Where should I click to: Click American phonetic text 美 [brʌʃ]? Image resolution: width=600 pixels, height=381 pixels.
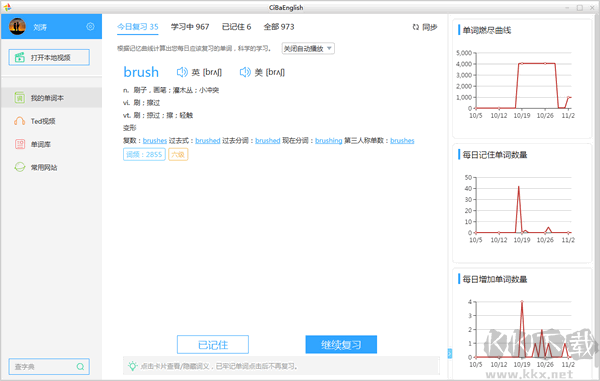(270, 72)
